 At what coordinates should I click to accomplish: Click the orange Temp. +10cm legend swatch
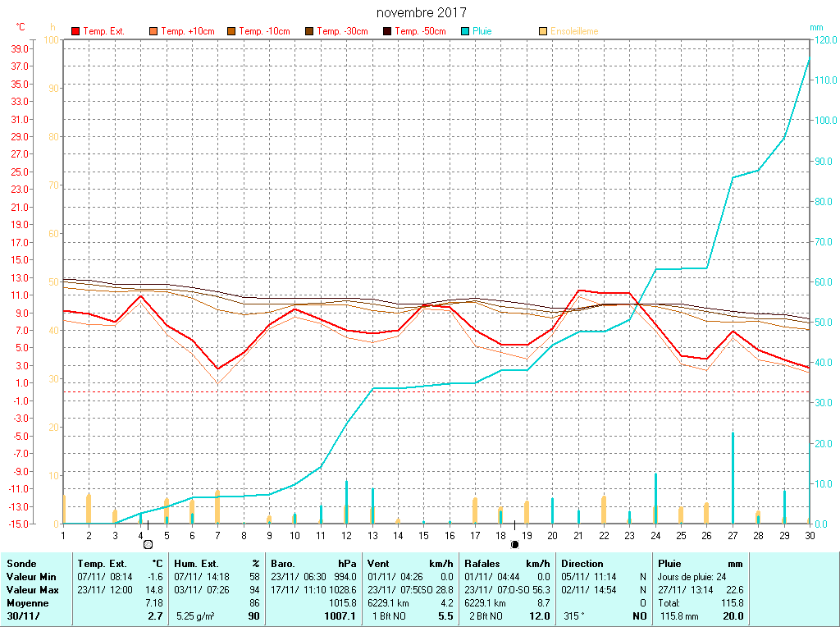(x=153, y=31)
